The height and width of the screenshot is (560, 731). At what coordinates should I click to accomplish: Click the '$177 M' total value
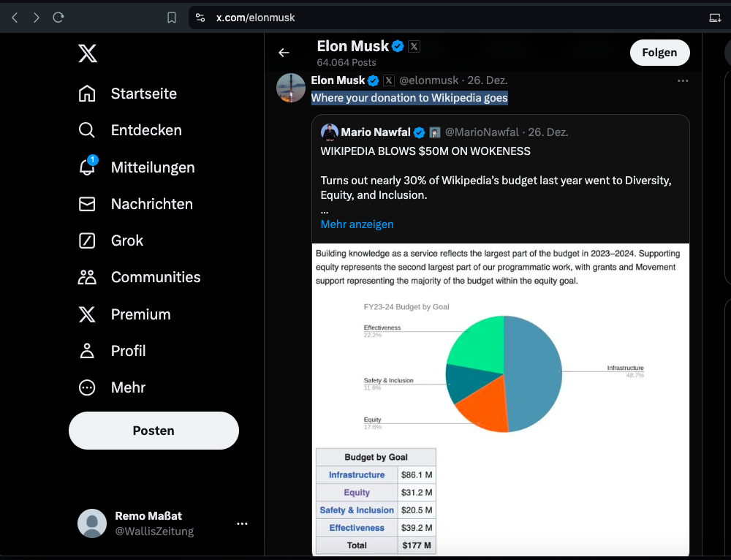tap(417, 545)
